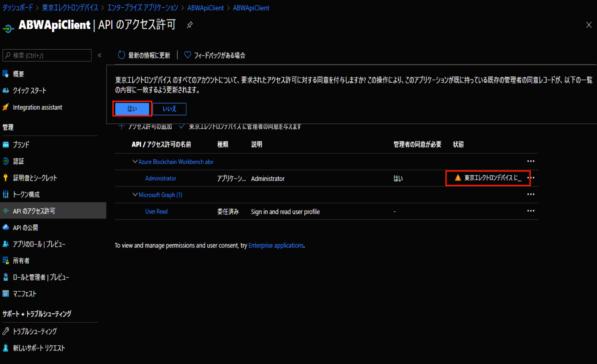Click the 認証 sidebar icon
597x364 pixels.
click(6, 161)
